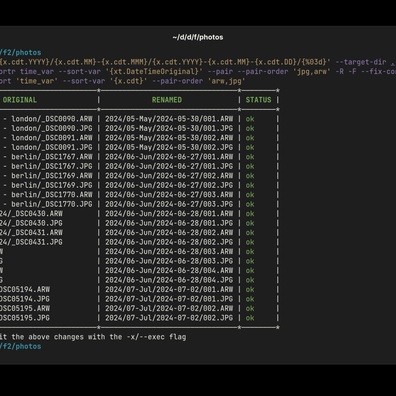
Task: Click the bottom f2/photos prompt path
Action: [21, 346]
